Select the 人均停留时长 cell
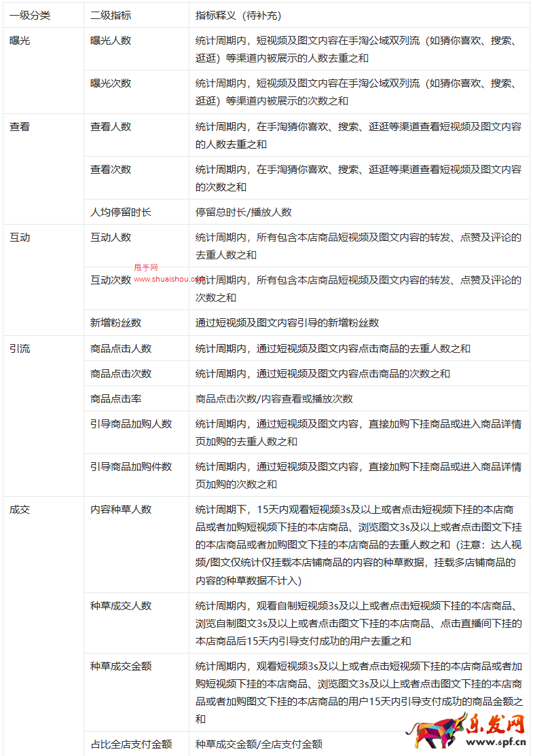Screen dimensions: 533x756 [x=136, y=212]
